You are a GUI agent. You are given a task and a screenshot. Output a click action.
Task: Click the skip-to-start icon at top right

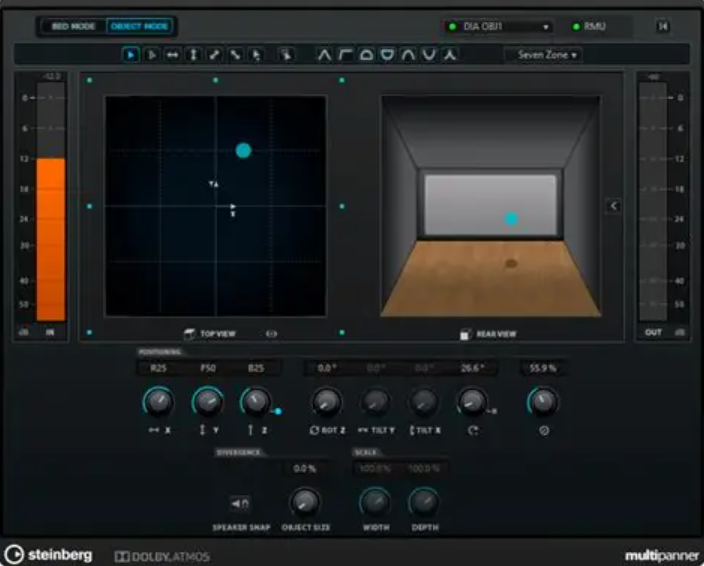662,27
